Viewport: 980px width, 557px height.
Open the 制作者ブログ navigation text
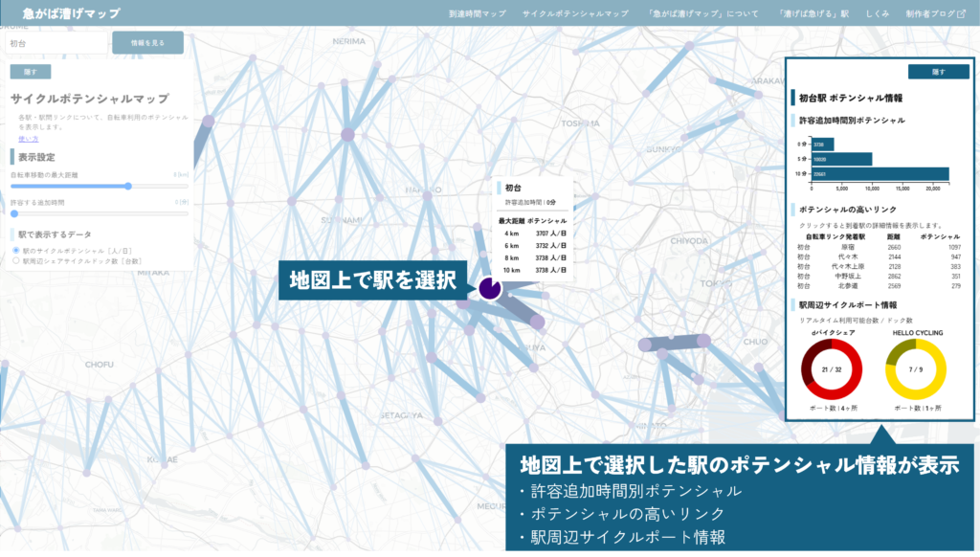pos(930,13)
